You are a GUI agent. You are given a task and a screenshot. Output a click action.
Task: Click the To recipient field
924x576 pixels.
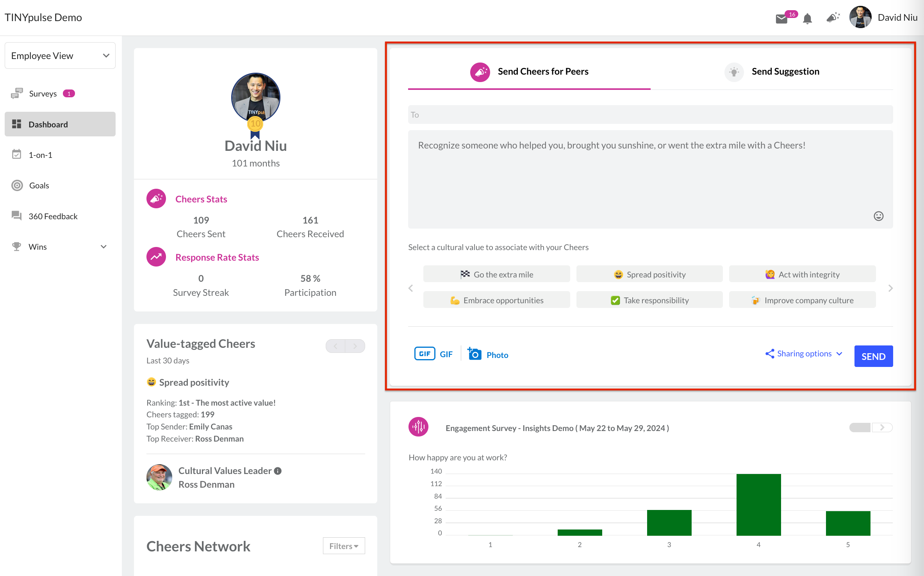(650, 114)
